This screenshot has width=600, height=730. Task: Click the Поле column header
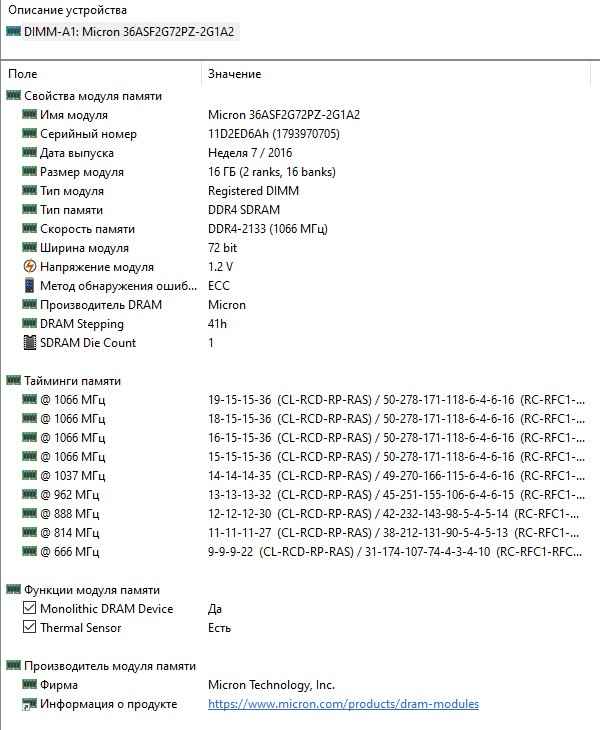[22, 74]
